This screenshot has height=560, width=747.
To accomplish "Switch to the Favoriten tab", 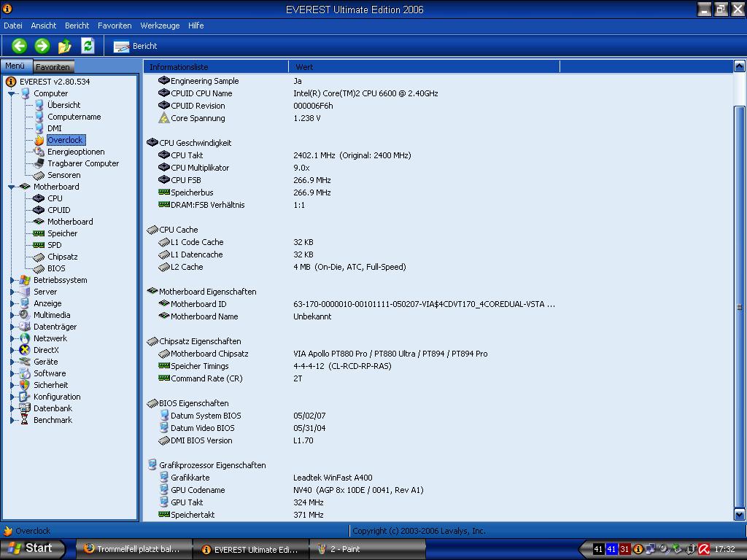I will click(53, 66).
